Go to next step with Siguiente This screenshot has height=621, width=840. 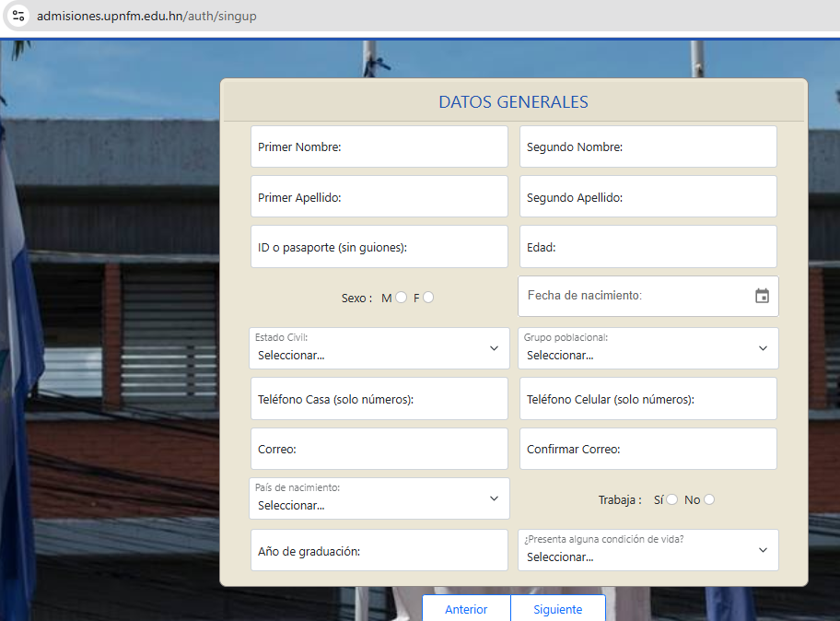click(x=557, y=609)
